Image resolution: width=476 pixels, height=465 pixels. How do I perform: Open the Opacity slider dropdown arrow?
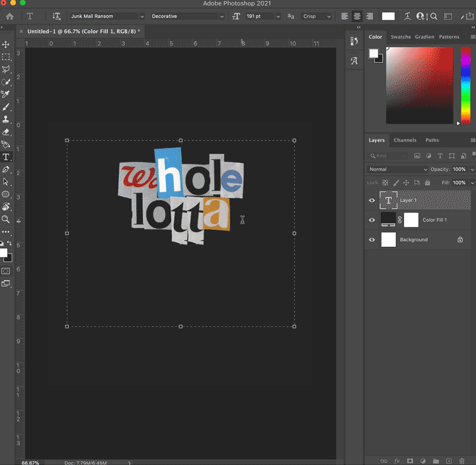[472, 169]
